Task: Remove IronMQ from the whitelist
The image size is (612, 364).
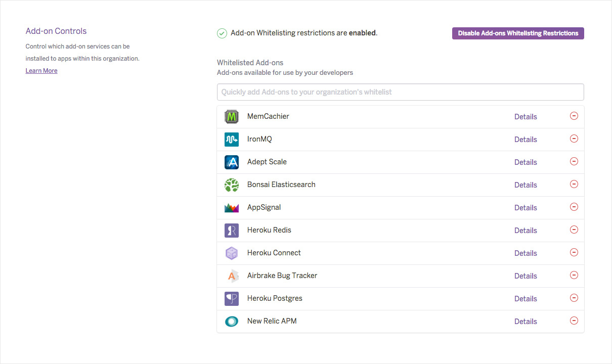Action: (574, 139)
